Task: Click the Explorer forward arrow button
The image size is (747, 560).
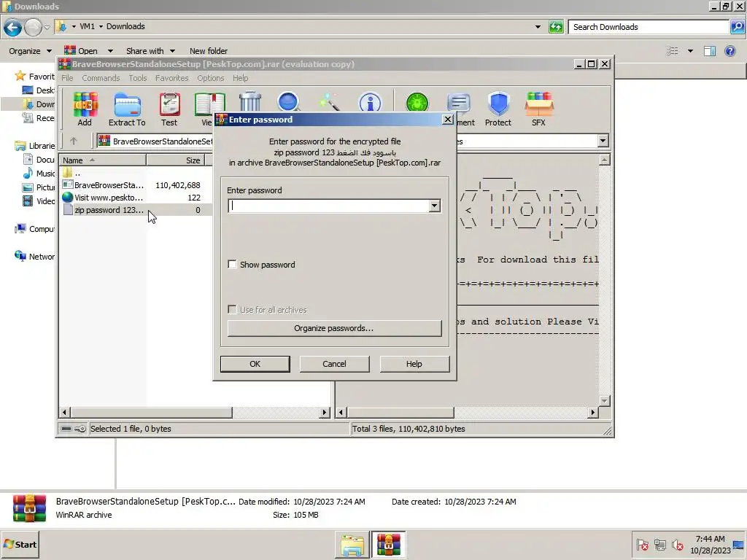Action: click(x=33, y=27)
